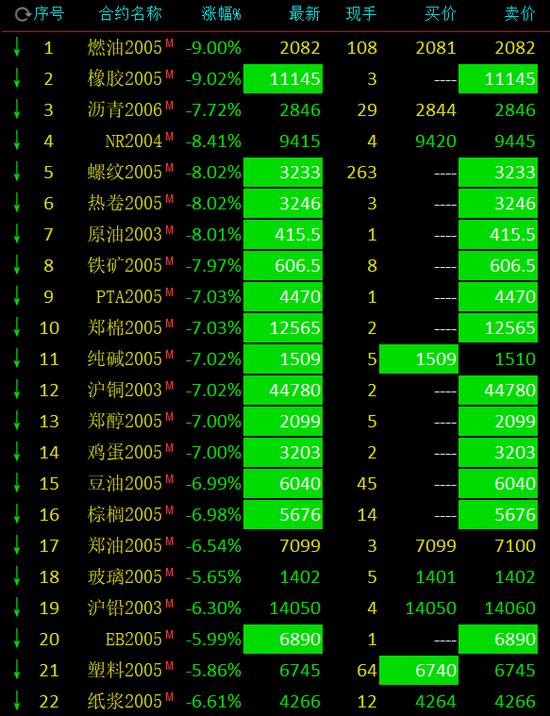Viewport: 550px width, 716px height.
Task: Click the M marker next to EB2005
Action: (x=169, y=635)
